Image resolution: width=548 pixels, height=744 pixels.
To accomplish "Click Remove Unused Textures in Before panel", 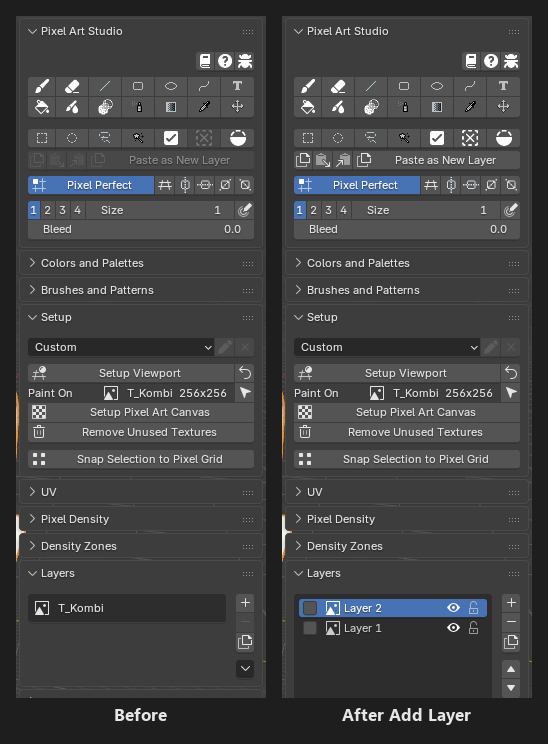I will click(141, 432).
